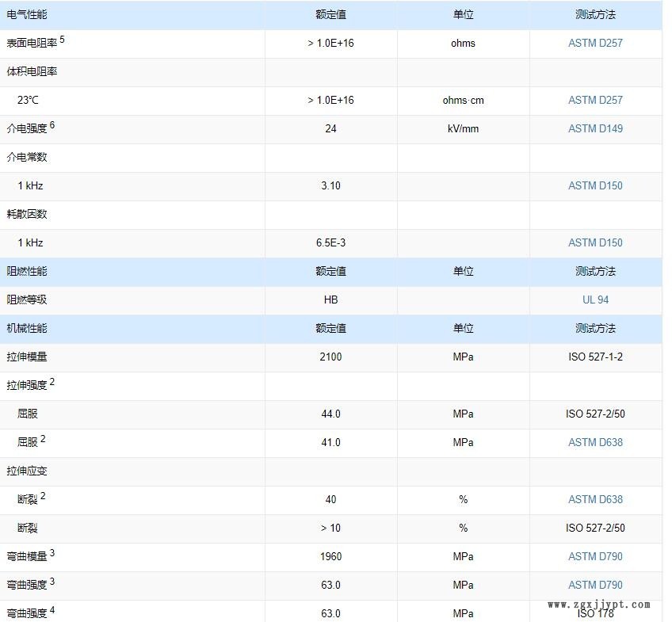The image size is (672, 622).
Task: Open ASTM D257 link for 表面电阻率 row
Action: 595,43
